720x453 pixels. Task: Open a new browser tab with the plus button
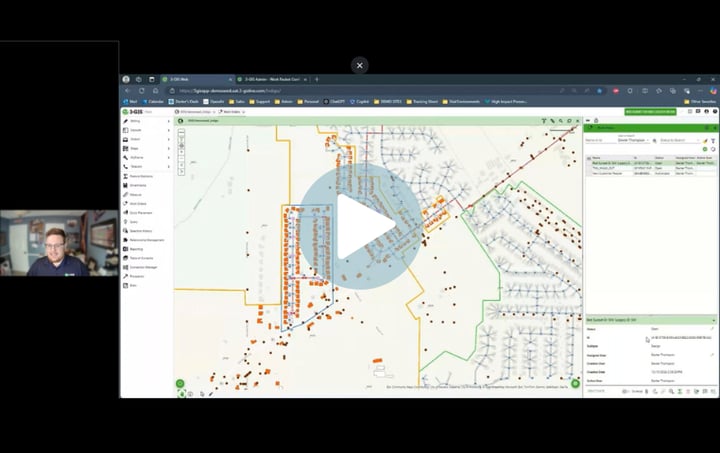(x=316, y=79)
